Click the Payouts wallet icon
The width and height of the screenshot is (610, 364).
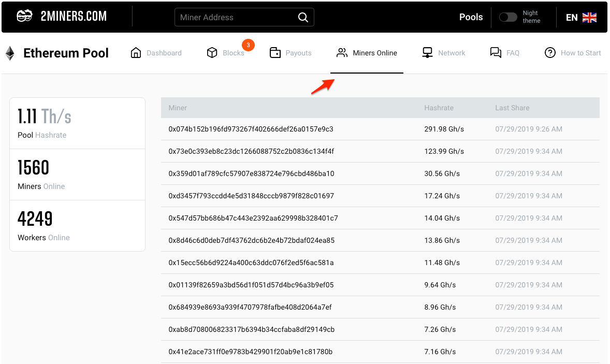click(275, 53)
